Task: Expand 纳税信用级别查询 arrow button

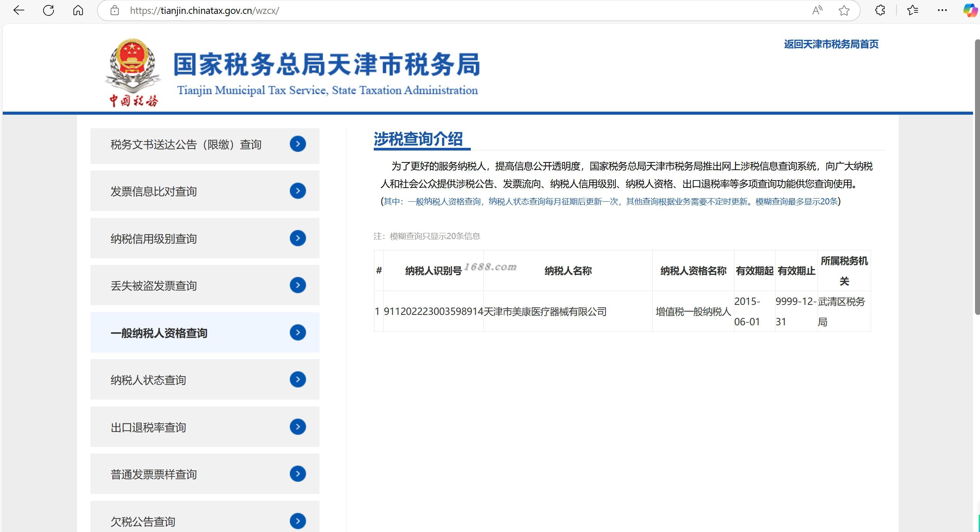Action: (298, 238)
